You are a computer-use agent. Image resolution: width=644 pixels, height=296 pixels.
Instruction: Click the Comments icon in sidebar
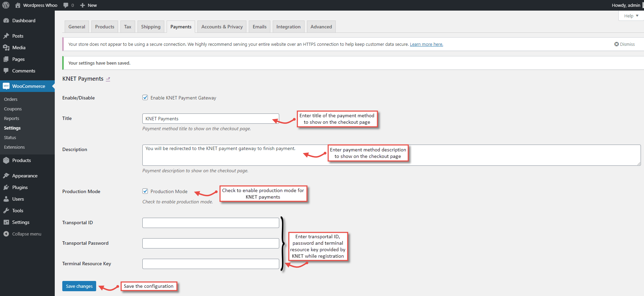pos(6,71)
